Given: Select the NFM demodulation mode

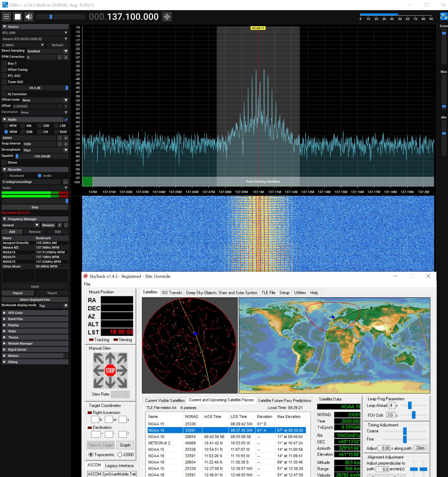Looking at the screenshot, I should click(6, 126).
